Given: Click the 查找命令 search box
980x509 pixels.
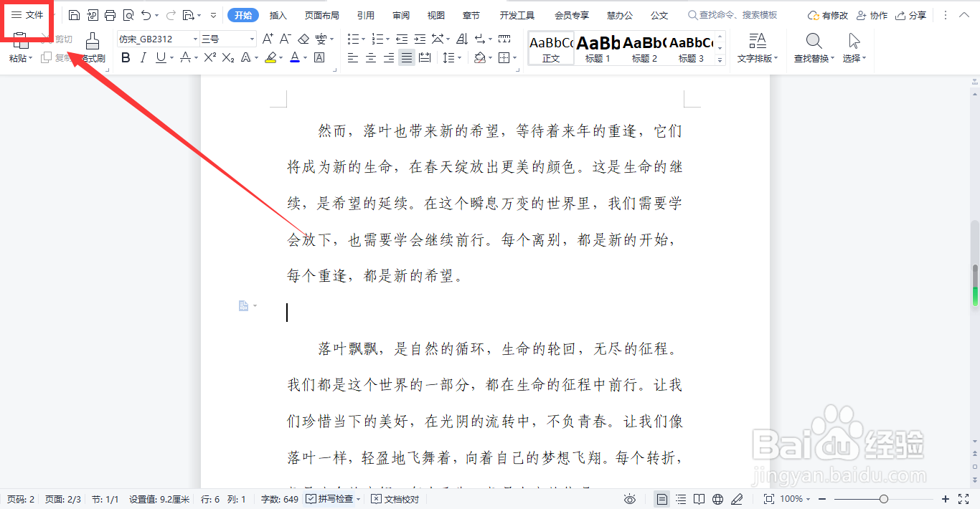Looking at the screenshot, I should (x=733, y=15).
